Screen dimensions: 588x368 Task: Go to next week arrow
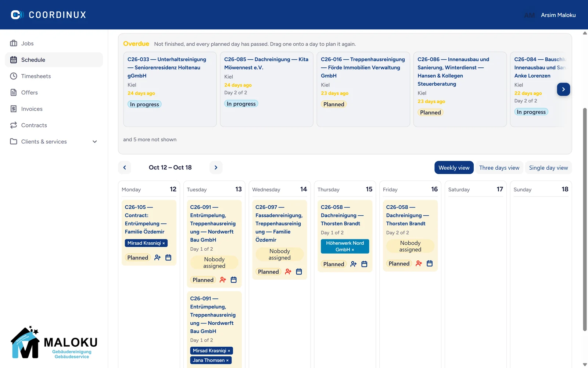(x=216, y=167)
